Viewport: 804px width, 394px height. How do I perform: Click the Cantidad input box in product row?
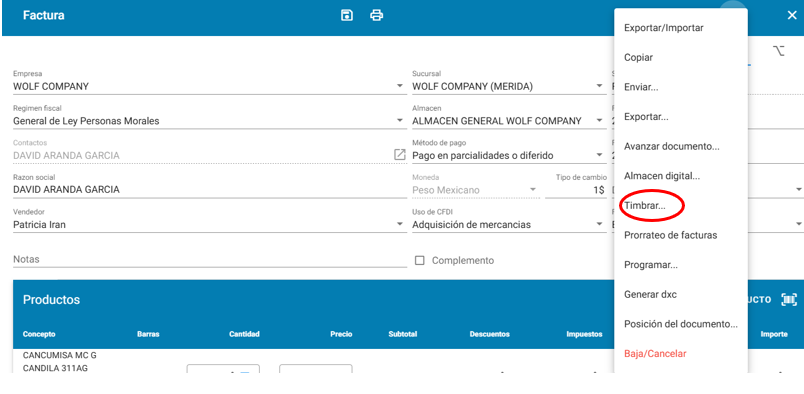pyautogui.click(x=223, y=368)
